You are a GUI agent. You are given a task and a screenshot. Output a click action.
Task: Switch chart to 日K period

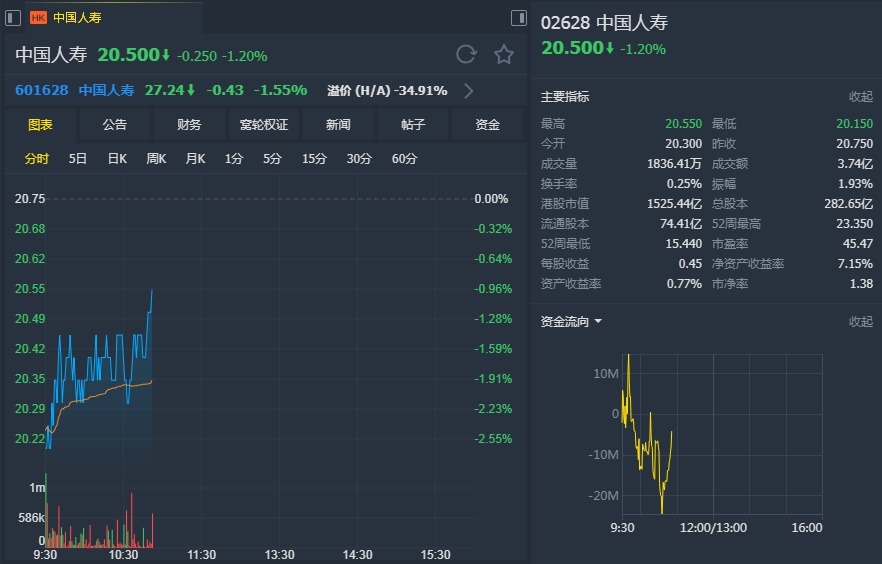pyautogui.click(x=117, y=159)
